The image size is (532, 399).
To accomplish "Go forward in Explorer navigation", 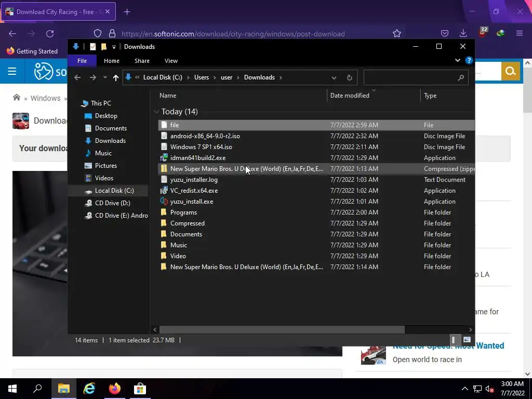I will tap(92, 78).
